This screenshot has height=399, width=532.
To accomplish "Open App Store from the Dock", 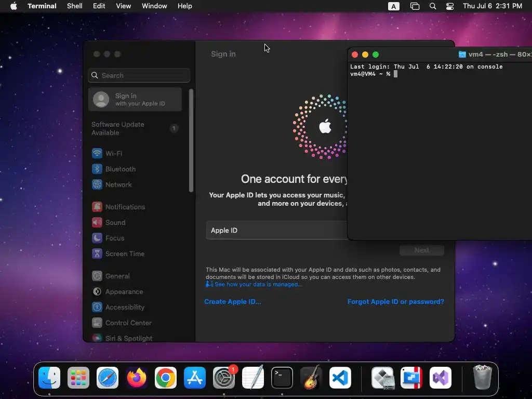I will coord(195,378).
